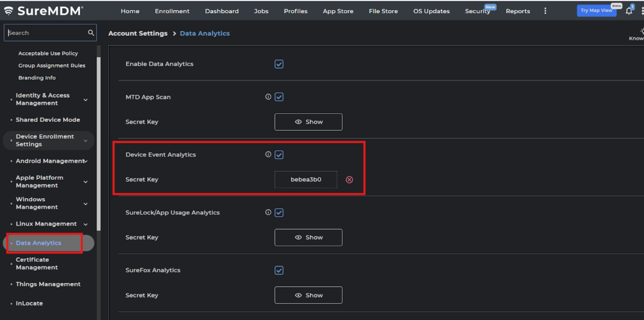Click info icon next to MTD App Scan
644x320 pixels.
tap(268, 97)
